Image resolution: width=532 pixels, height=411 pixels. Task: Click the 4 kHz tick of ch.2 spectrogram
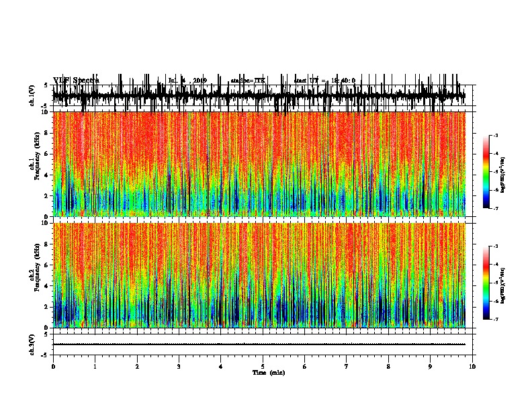click(x=46, y=286)
